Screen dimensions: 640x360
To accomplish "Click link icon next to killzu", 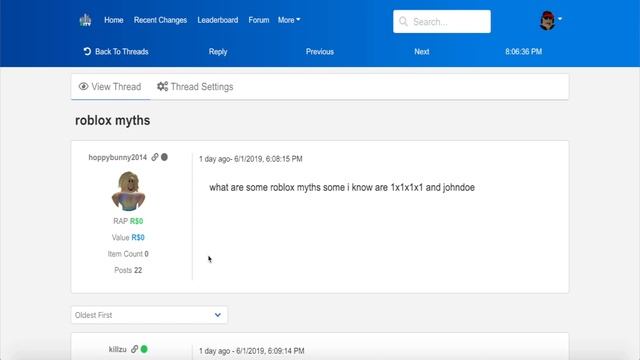I will [x=134, y=349].
